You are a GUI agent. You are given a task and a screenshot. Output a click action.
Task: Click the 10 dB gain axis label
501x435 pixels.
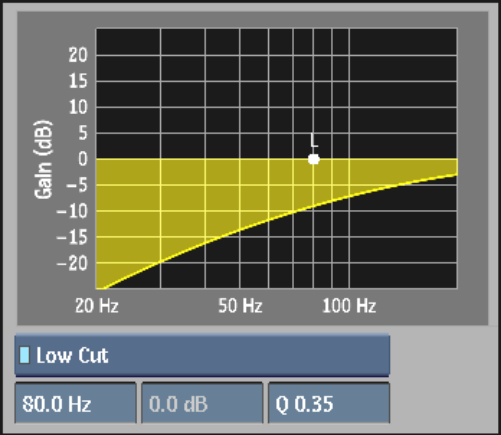tap(78, 107)
